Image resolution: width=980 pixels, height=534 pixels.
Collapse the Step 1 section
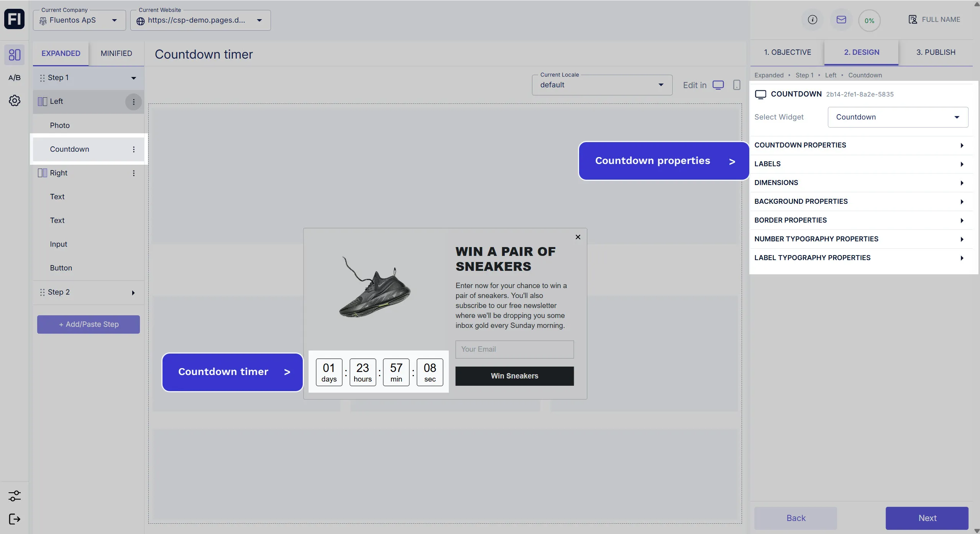[x=133, y=78]
